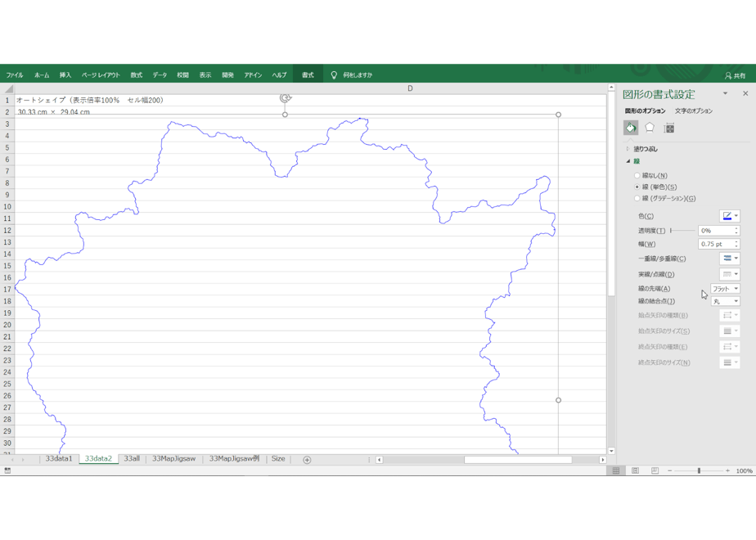Open the Fill & Line icon tab
756x540 pixels.
[x=631, y=128]
